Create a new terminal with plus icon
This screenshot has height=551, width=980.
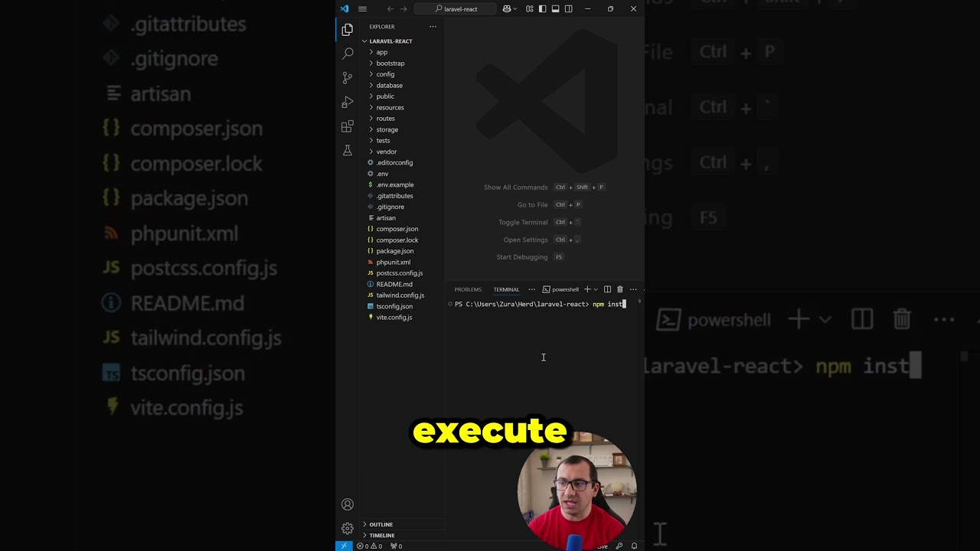click(587, 289)
